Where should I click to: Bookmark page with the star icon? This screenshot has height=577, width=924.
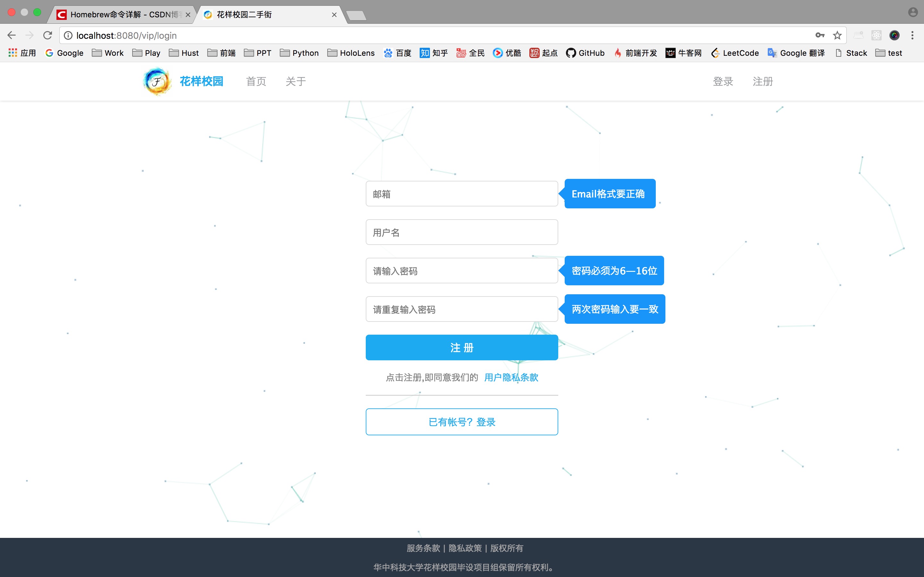coord(837,36)
